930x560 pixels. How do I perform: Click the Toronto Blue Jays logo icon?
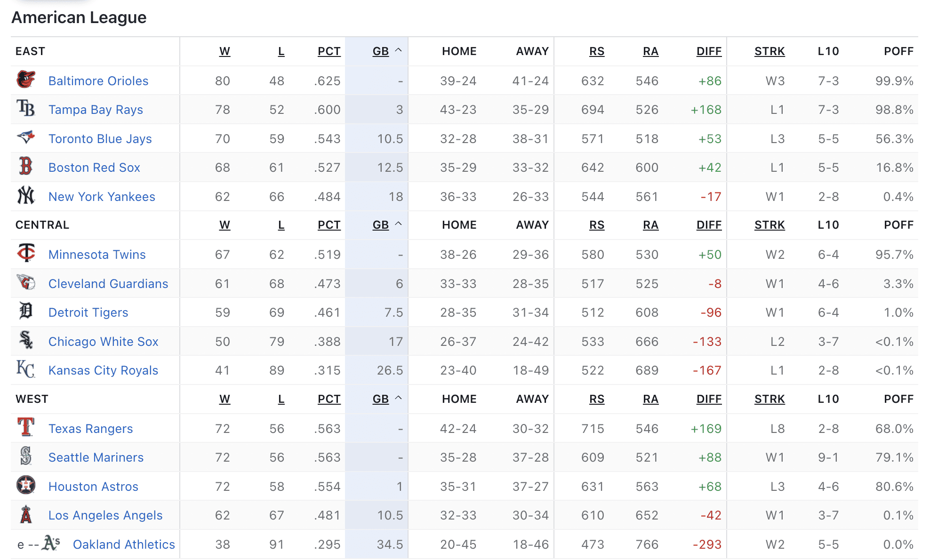26,137
